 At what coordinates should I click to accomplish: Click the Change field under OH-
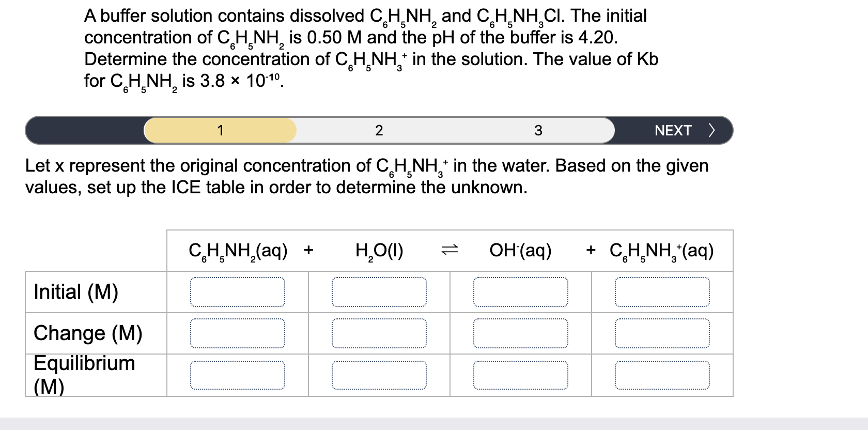click(521, 333)
